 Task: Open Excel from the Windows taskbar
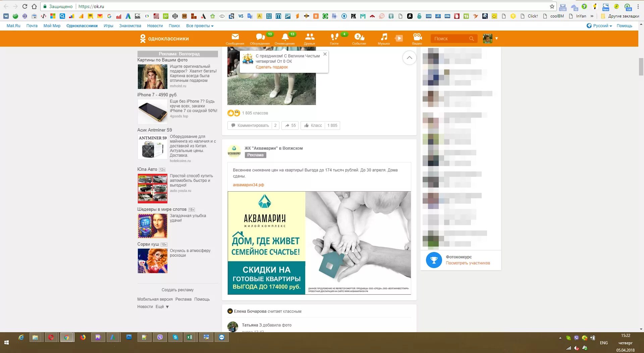[x=190, y=337]
